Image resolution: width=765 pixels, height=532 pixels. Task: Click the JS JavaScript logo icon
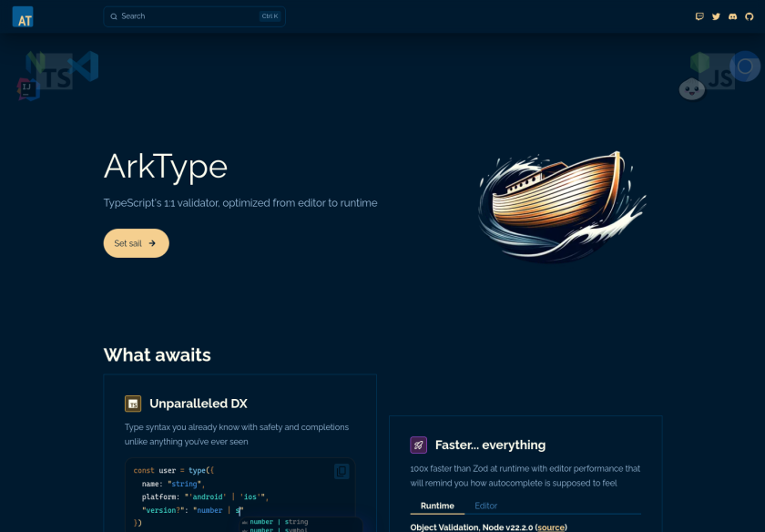[719, 72]
